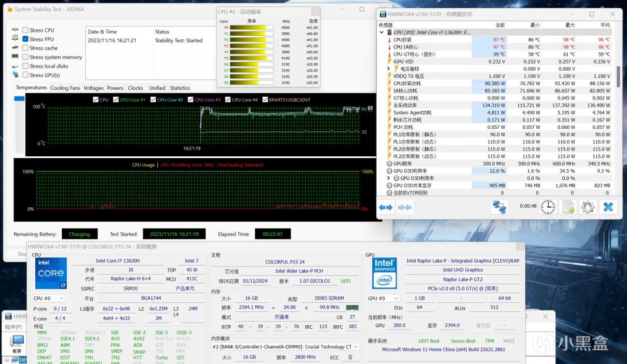Click the Stress CPU chip icon
627x364 pixels.
(x=15, y=30)
